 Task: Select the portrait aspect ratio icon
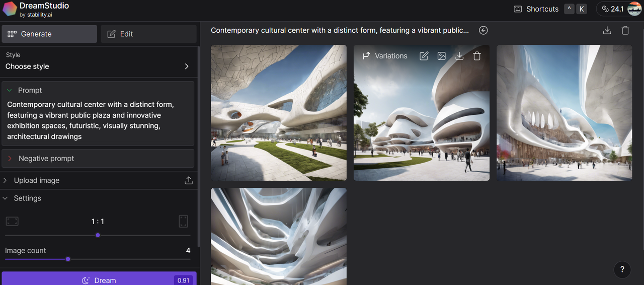coord(184,221)
